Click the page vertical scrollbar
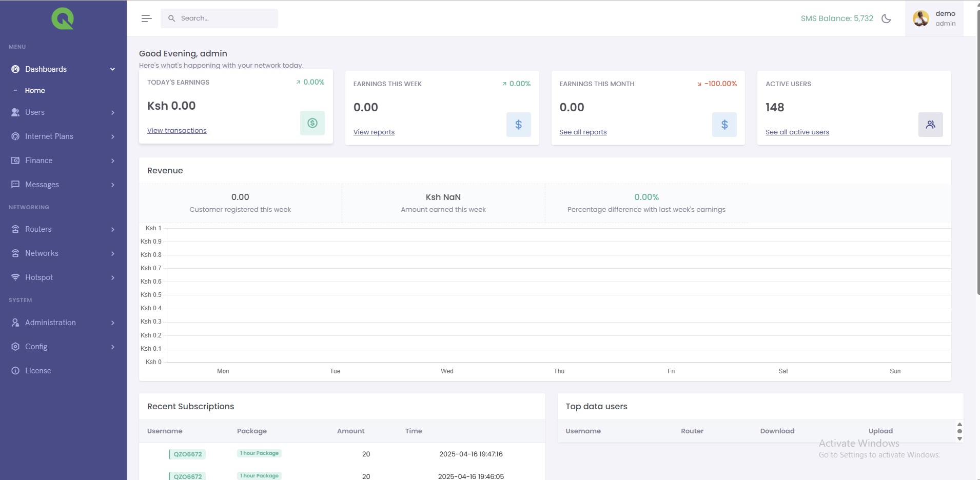 (977, 154)
